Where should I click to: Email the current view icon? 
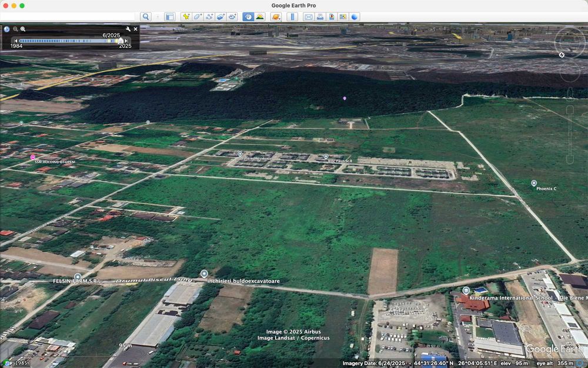tap(308, 16)
